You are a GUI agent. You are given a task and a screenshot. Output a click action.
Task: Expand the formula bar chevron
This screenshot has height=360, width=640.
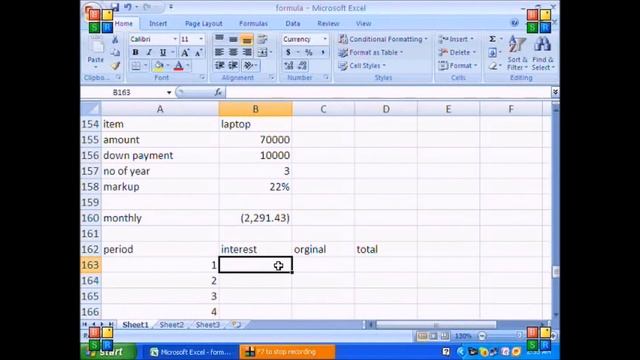click(555, 93)
